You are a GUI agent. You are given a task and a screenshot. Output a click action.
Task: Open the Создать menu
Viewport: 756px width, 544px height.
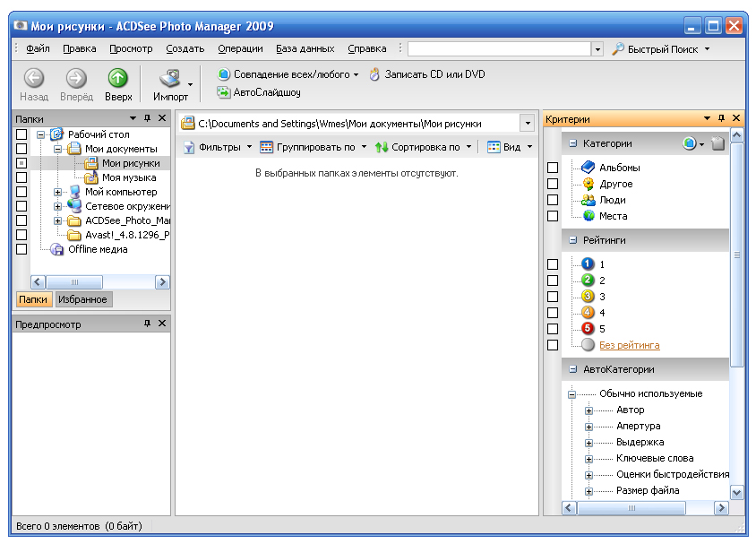pos(185,48)
